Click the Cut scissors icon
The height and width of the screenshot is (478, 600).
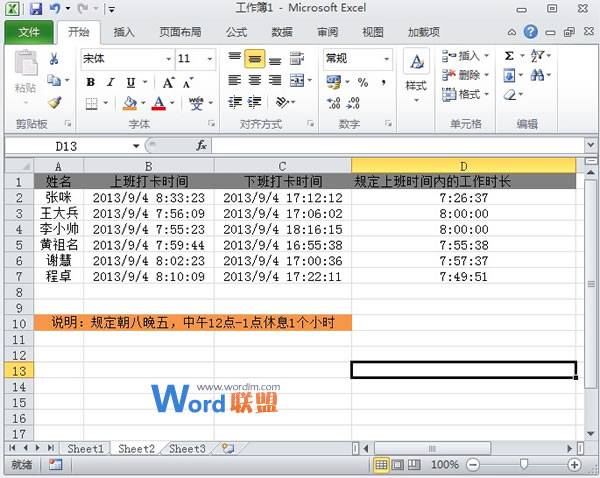pyautogui.click(x=54, y=59)
